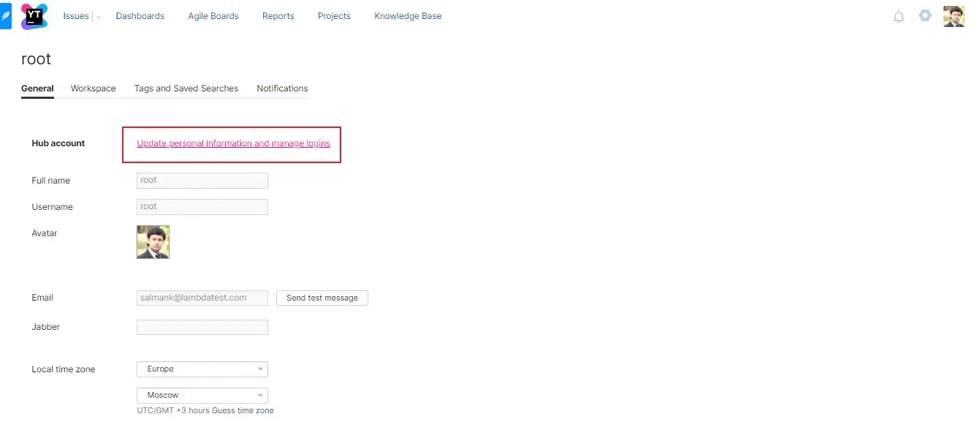Click the user profile avatar in header
This screenshot has height=422, width=980.
954,16
